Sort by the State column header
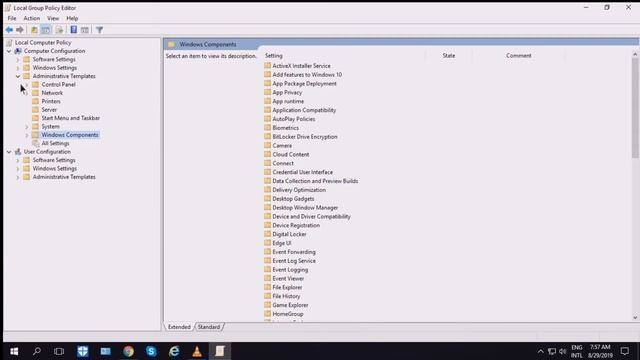This screenshot has height=360, width=640. [449, 56]
